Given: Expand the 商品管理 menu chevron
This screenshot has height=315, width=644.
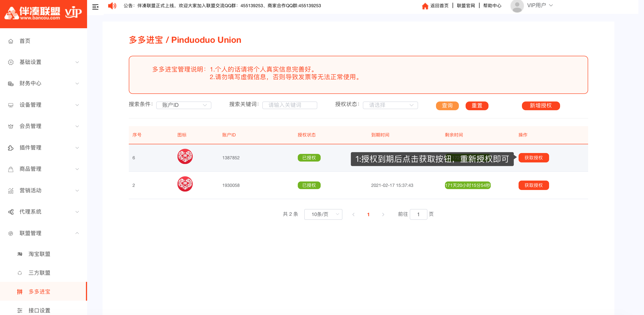Looking at the screenshot, I should 77,169.
